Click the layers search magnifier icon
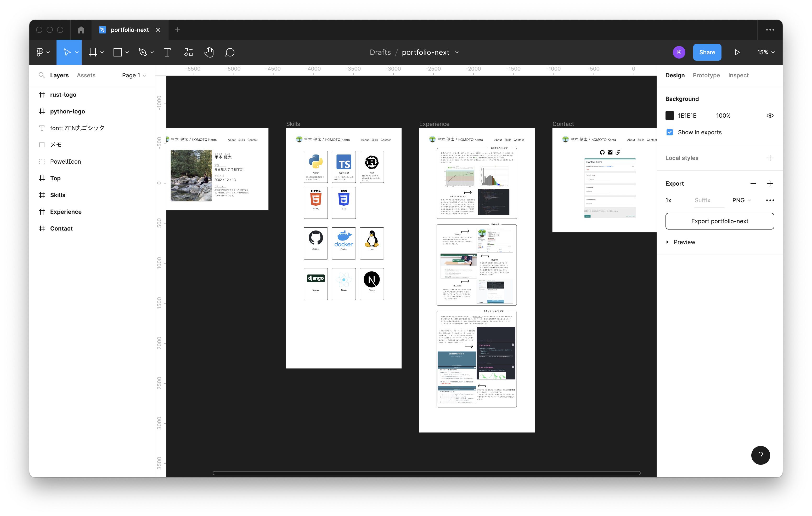812x516 pixels. pyautogui.click(x=42, y=75)
